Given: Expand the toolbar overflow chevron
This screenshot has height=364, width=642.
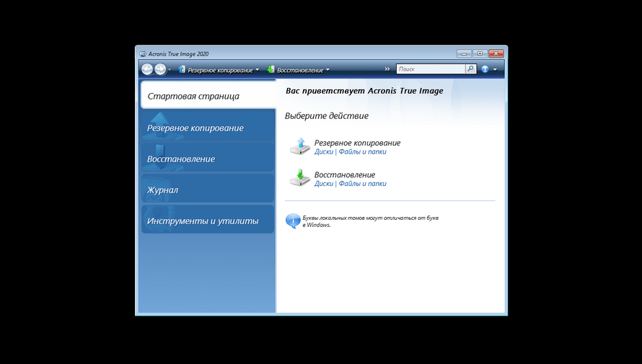Looking at the screenshot, I should 387,69.
